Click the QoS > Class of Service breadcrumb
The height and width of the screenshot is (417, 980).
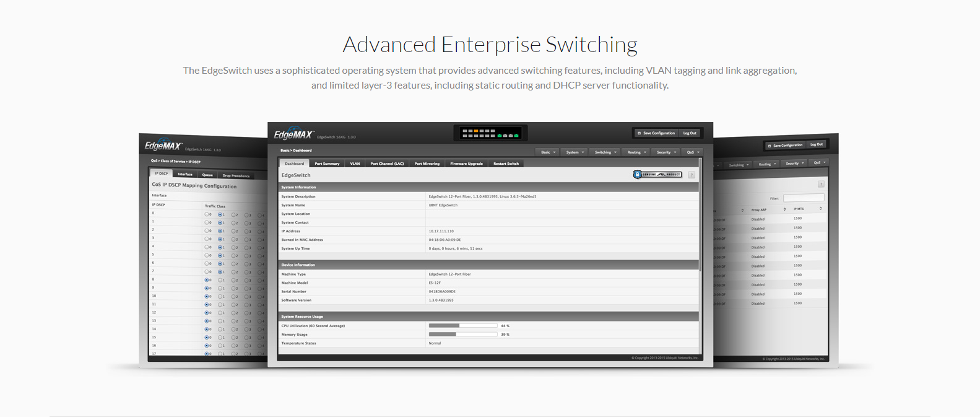[175, 161]
